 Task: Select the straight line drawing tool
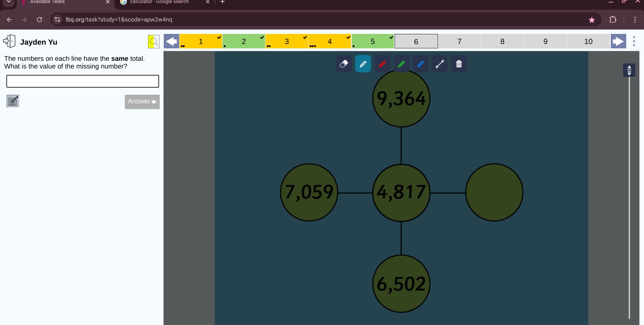tap(440, 64)
